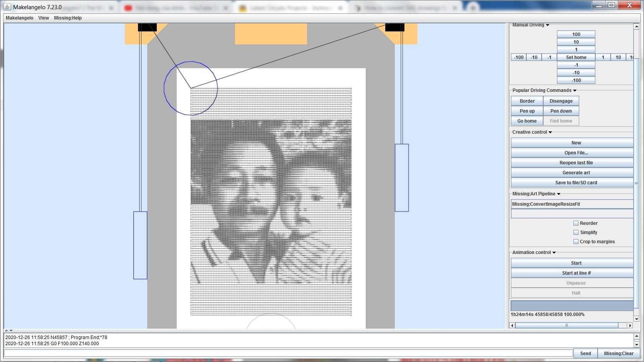Viewport: 644px width, 362px height.
Task: Click the Set home button
Action: 576,57
